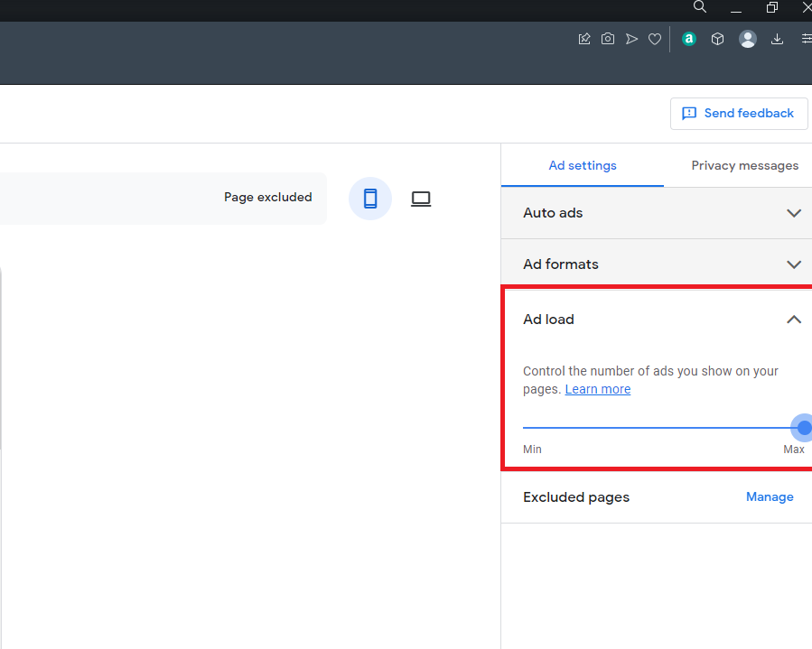Click the heart bookmark icon
The image size is (812, 649).
(x=655, y=39)
